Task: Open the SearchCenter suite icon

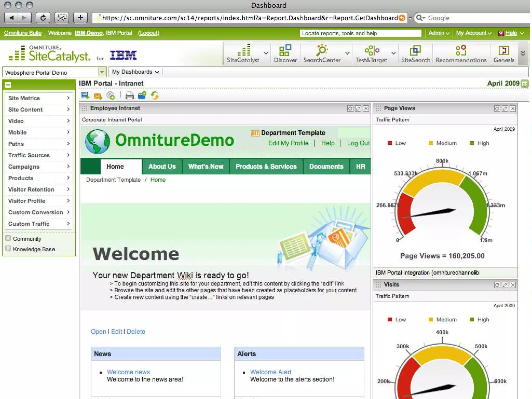Action: point(322,53)
